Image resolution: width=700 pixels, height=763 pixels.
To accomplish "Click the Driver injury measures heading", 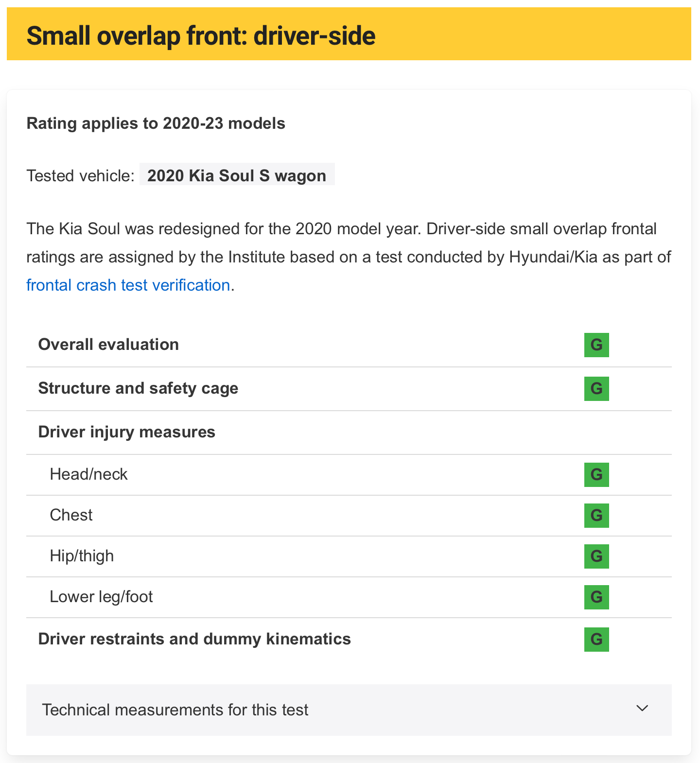I will pyautogui.click(x=126, y=432).
